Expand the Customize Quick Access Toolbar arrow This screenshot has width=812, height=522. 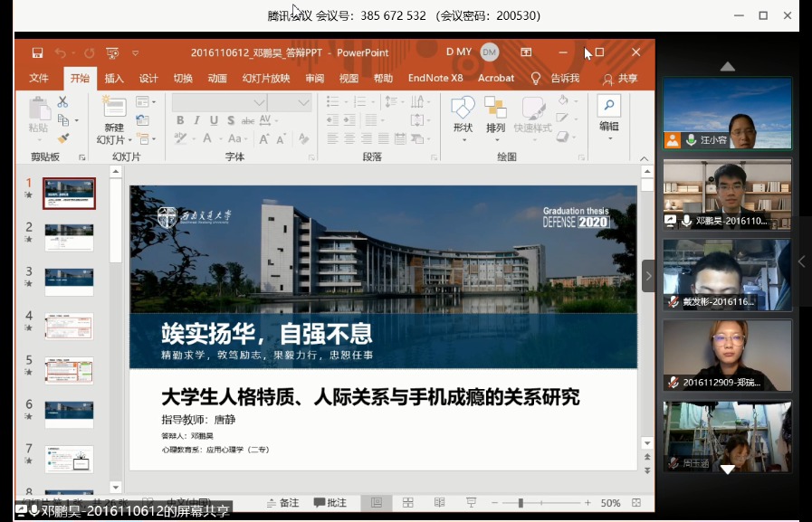coord(135,52)
